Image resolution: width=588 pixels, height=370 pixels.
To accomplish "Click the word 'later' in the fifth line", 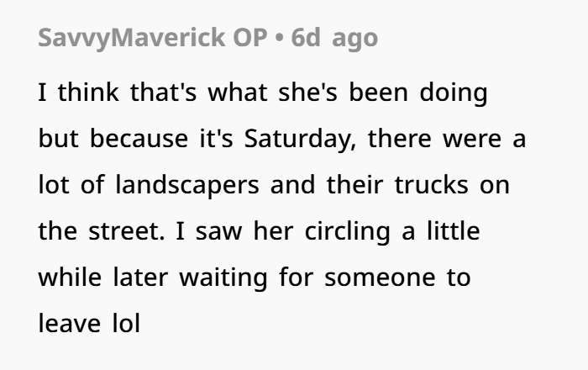I will (x=140, y=277).
